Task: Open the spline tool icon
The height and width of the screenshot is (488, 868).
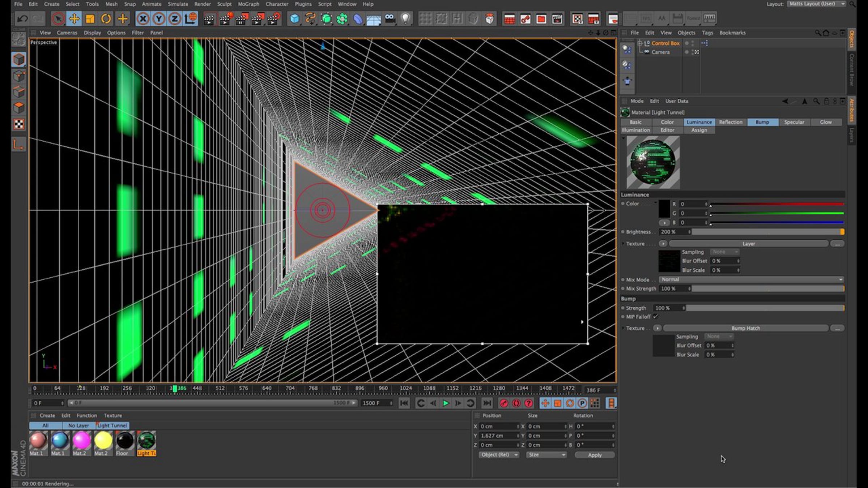Action: [310, 18]
